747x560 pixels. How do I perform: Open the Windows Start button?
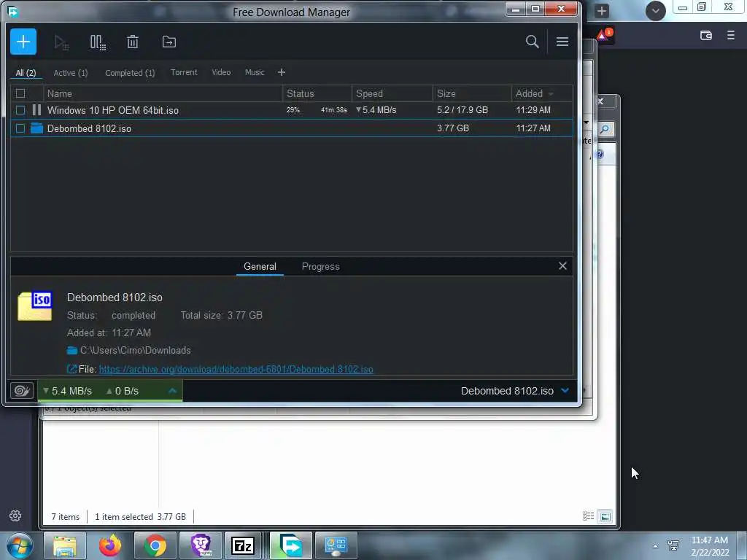tap(18, 545)
